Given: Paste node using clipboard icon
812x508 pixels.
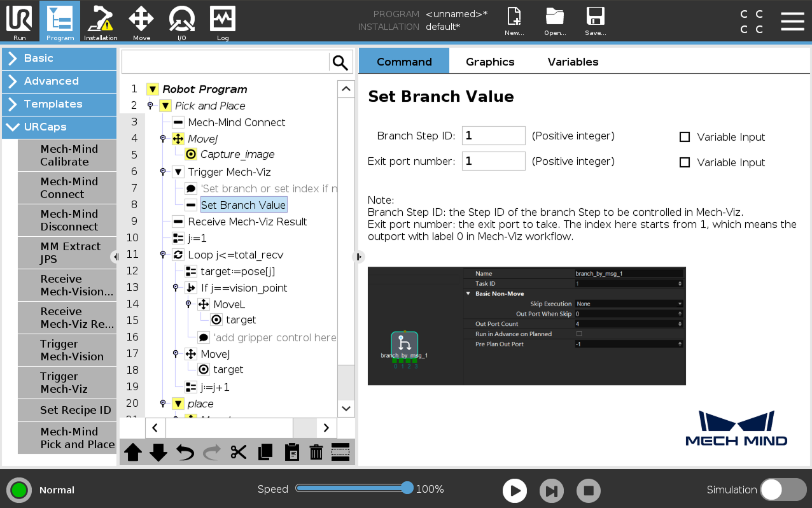Looking at the screenshot, I should point(291,453).
